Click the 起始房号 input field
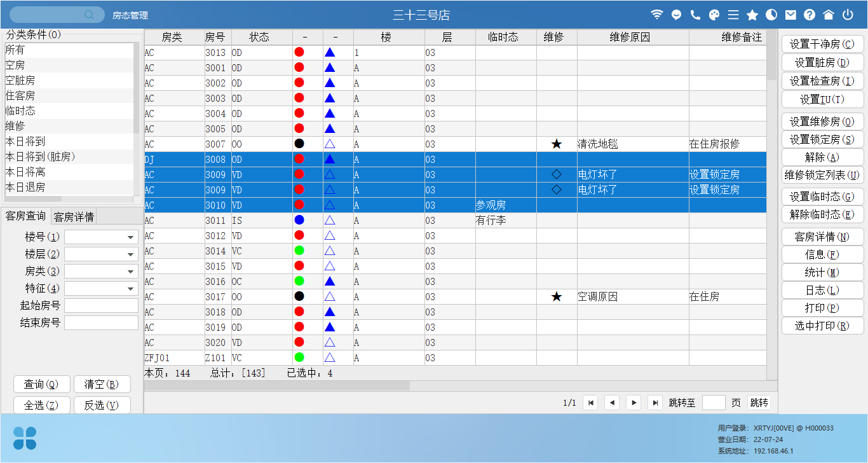Screen dimensions: 868x463 coord(101,306)
